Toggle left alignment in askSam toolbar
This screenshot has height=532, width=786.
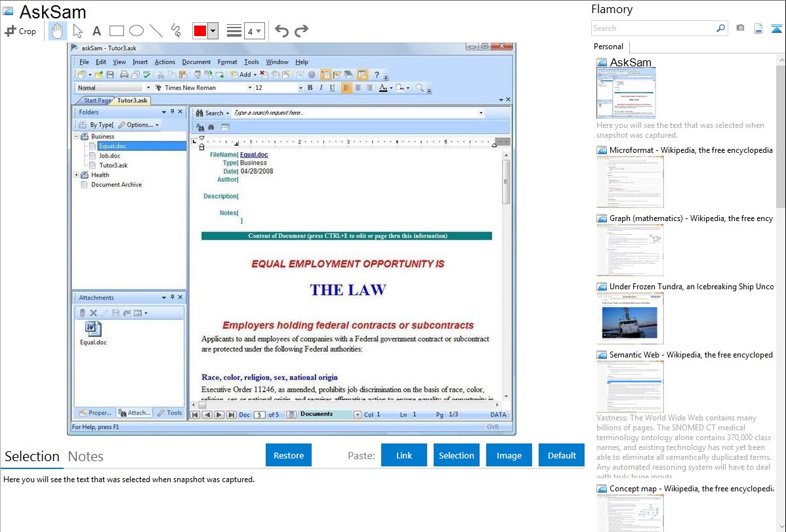click(346, 88)
